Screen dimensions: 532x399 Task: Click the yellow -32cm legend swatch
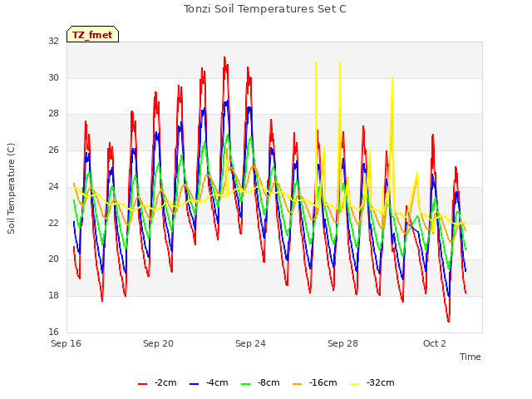coord(355,384)
